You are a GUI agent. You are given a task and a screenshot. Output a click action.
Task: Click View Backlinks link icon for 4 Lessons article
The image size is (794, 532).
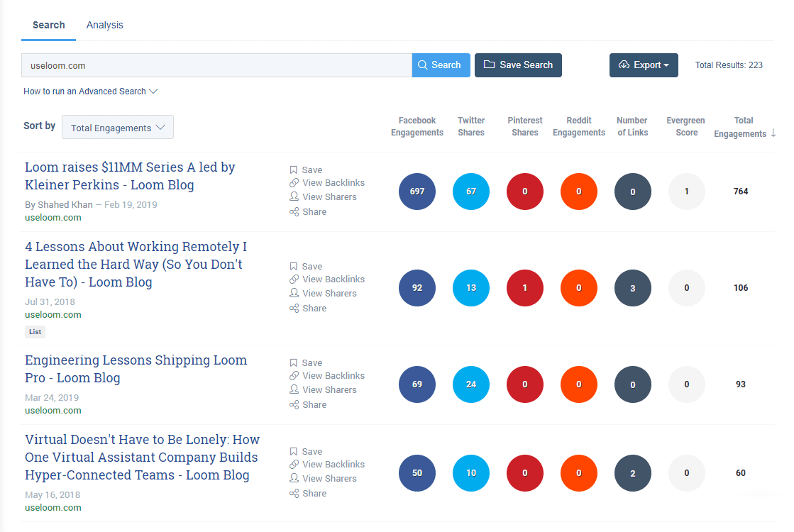[294, 279]
